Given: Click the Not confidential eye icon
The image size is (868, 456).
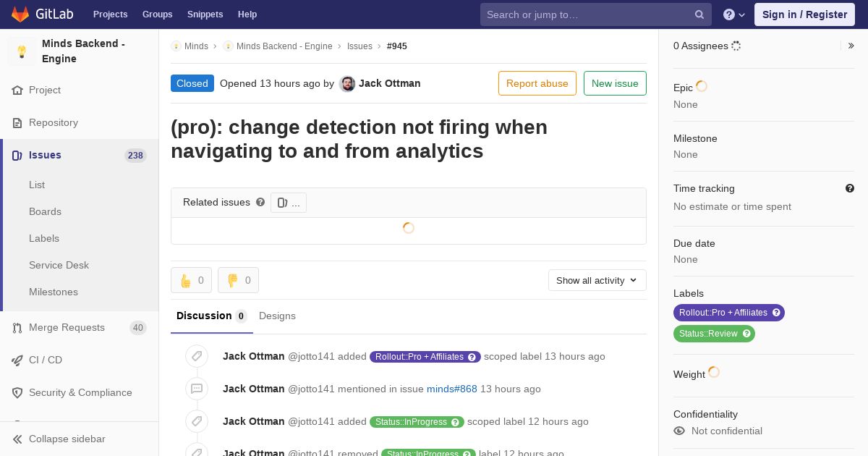Looking at the screenshot, I should (679, 431).
